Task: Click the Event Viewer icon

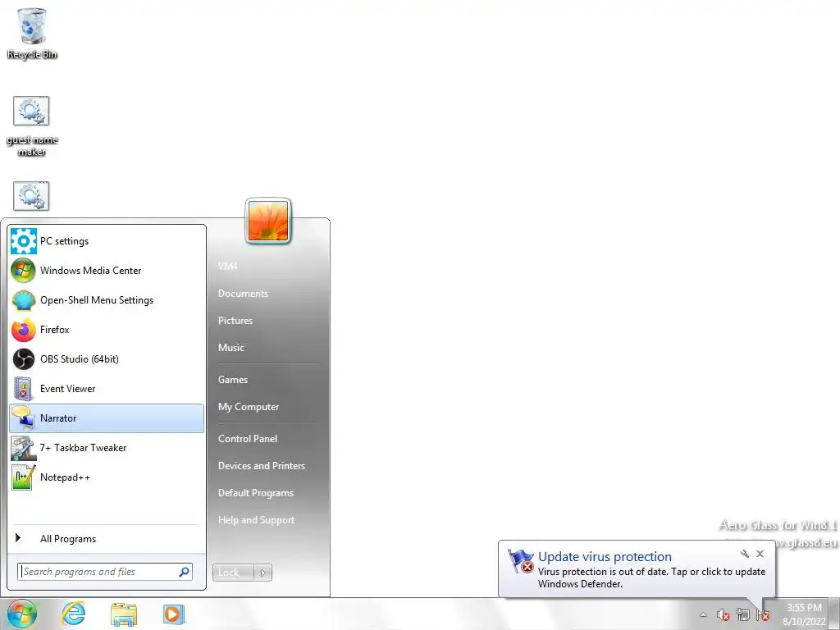Action: (x=24, y=388)
